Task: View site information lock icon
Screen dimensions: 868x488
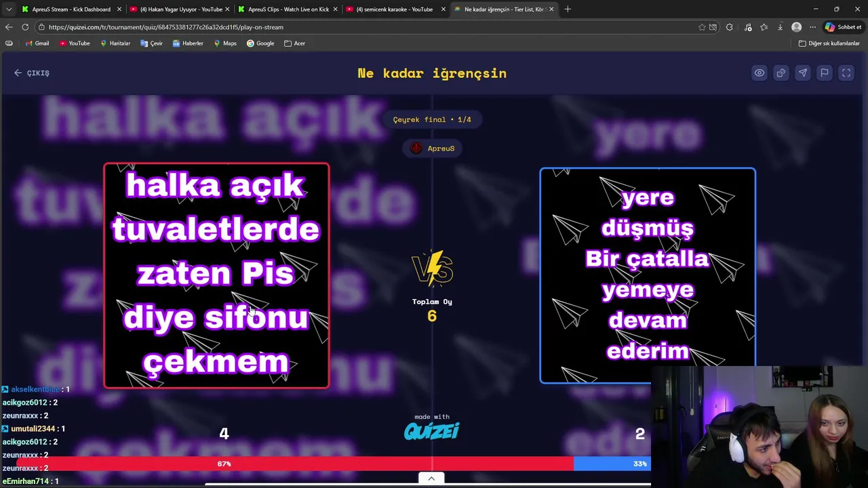Action: point(41,27)
